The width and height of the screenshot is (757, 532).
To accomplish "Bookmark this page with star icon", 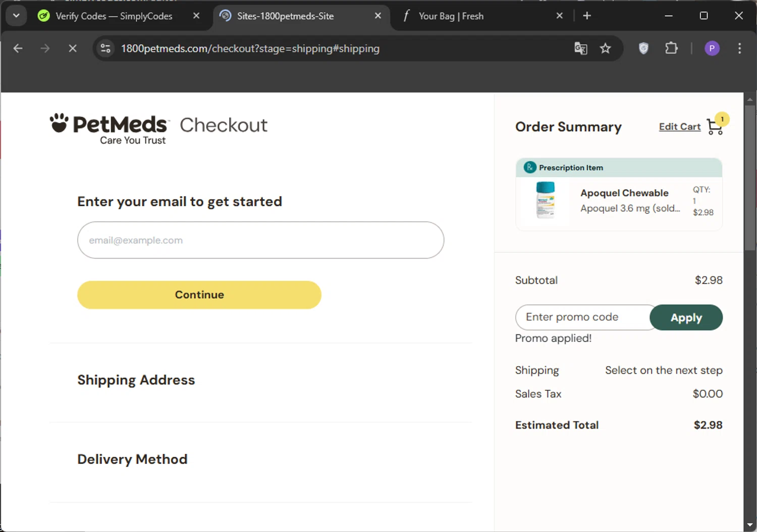I will pos(605,48).
